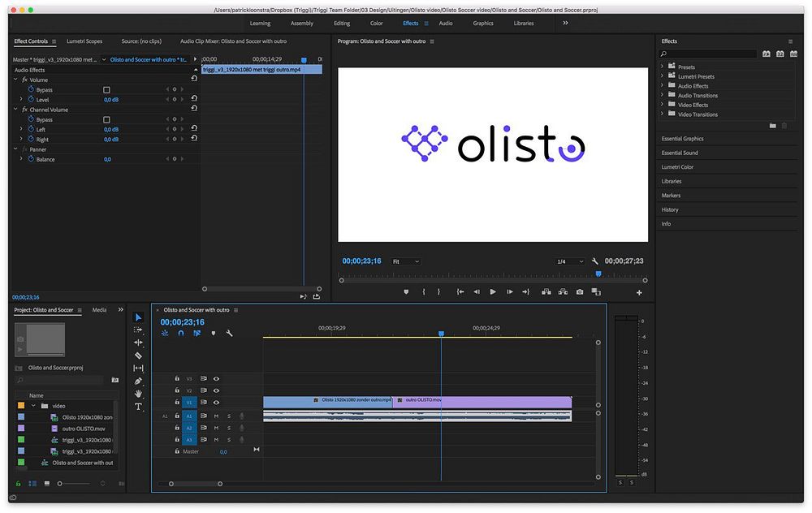Toggle V3 track output eye
Screen dimensions: 812x513
tap(216, 379)
